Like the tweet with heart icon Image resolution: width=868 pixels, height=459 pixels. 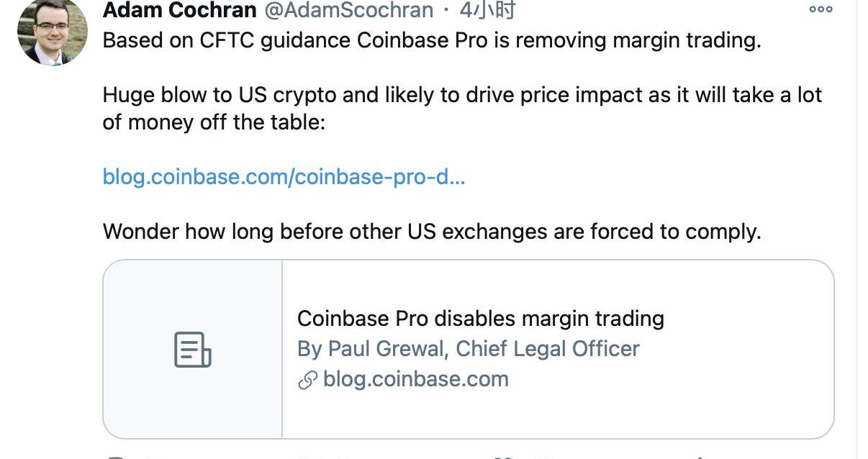point(502,456)
